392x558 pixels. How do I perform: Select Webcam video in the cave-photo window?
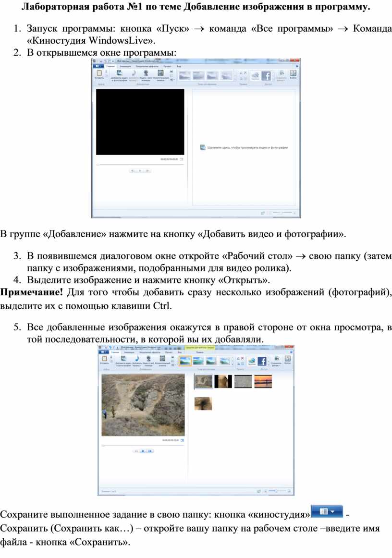pyautogui.click(x=148, y=361)
